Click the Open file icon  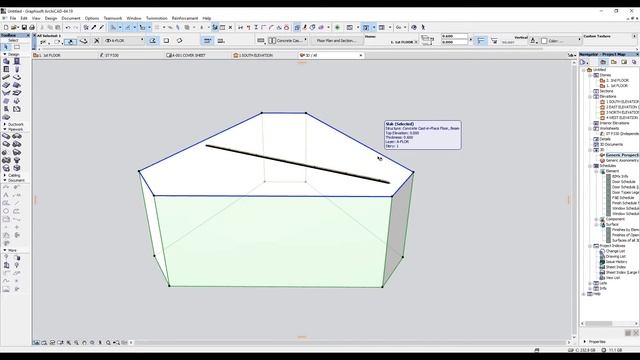[14, 27]
